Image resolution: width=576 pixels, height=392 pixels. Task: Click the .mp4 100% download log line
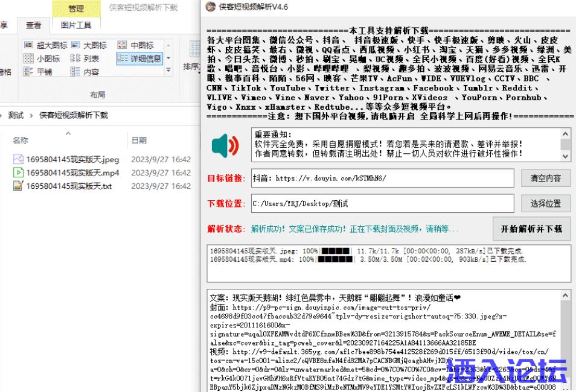coord(368,259)
